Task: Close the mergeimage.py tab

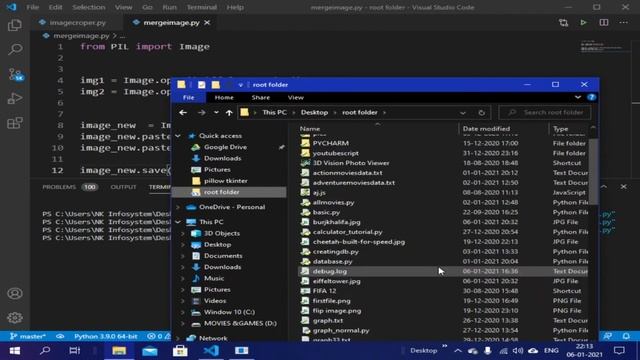Action: (x=207, y=22)
